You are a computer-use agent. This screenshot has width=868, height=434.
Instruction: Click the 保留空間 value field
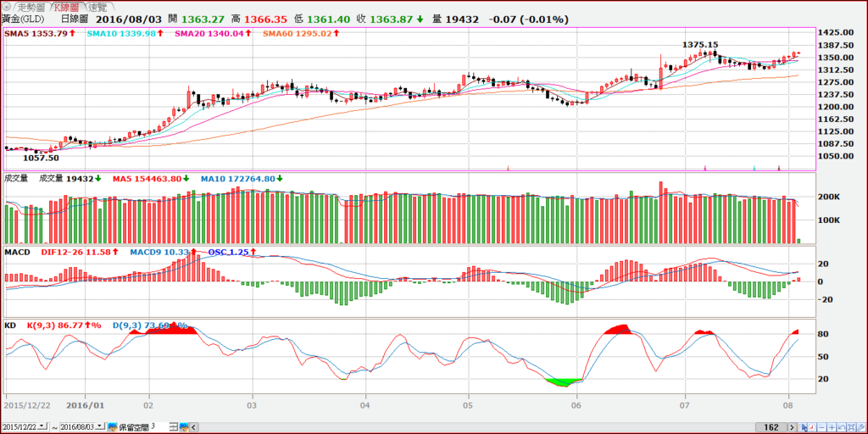click(x=159, y=427)
